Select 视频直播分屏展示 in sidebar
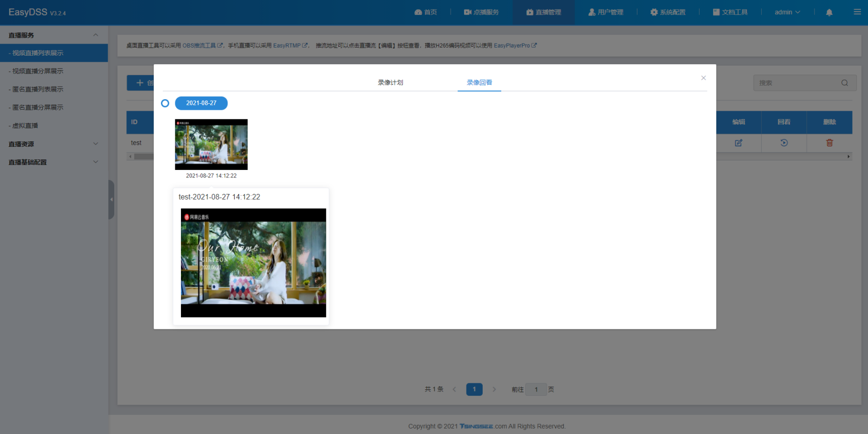The height and width of the screenshot is (434, 868). click(x=54, y=71)
